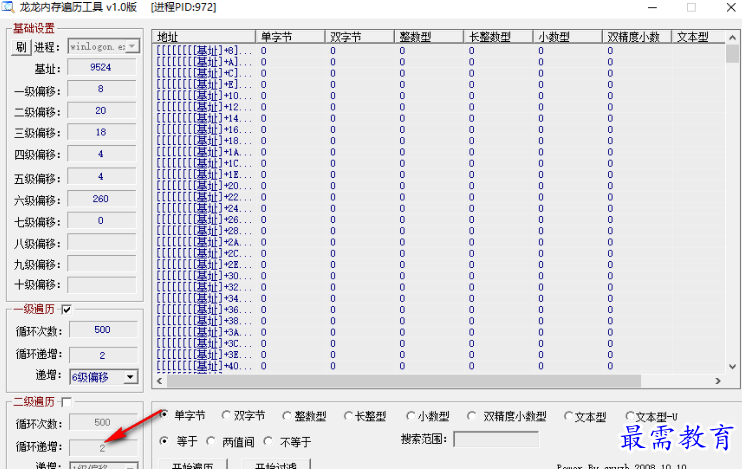Click the 五级偏移 input field

coord(101,177)
